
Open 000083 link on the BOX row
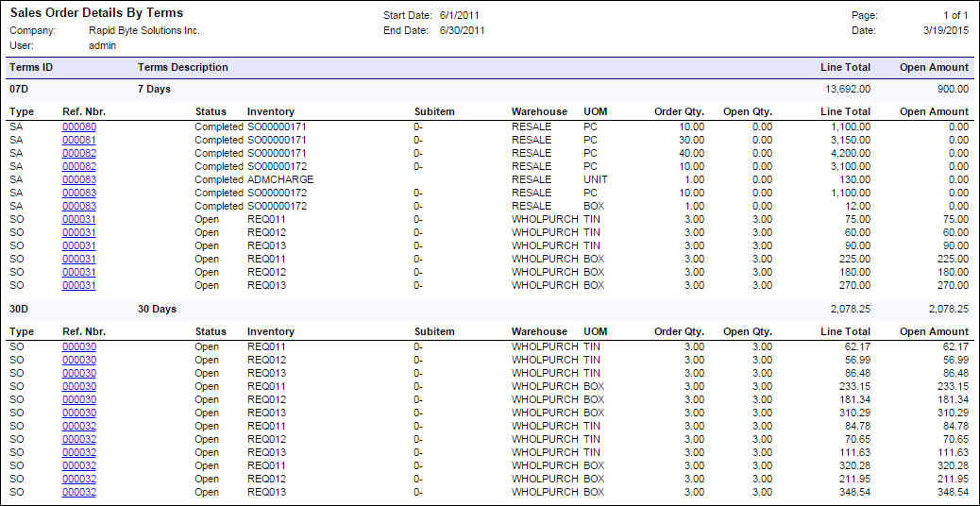pos(79,206)
